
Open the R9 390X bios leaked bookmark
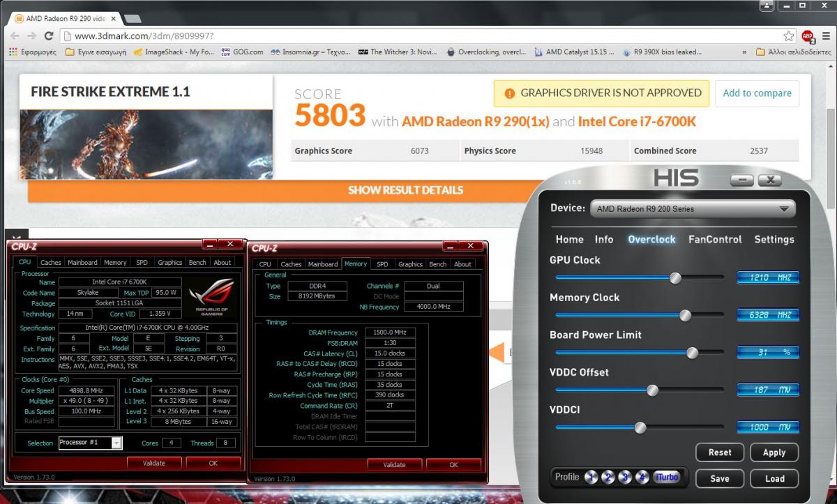[x=663, y=52]
